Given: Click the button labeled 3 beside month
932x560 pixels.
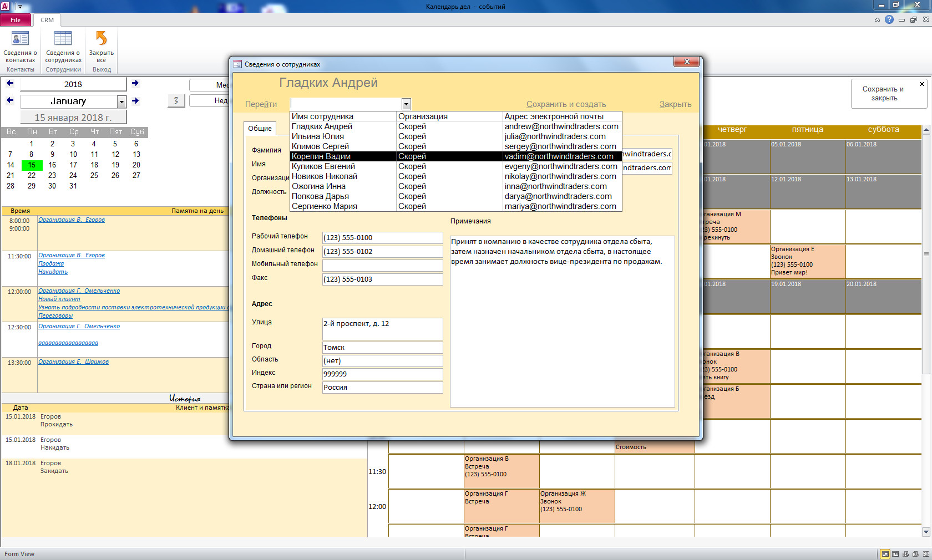Looking at the screenshot, I should click(176, 100).
